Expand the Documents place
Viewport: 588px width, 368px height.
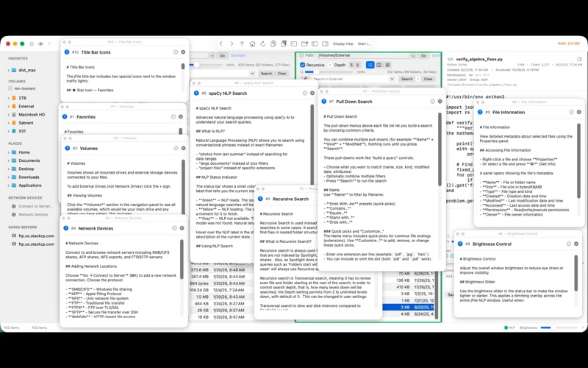[x=8, y=160]
